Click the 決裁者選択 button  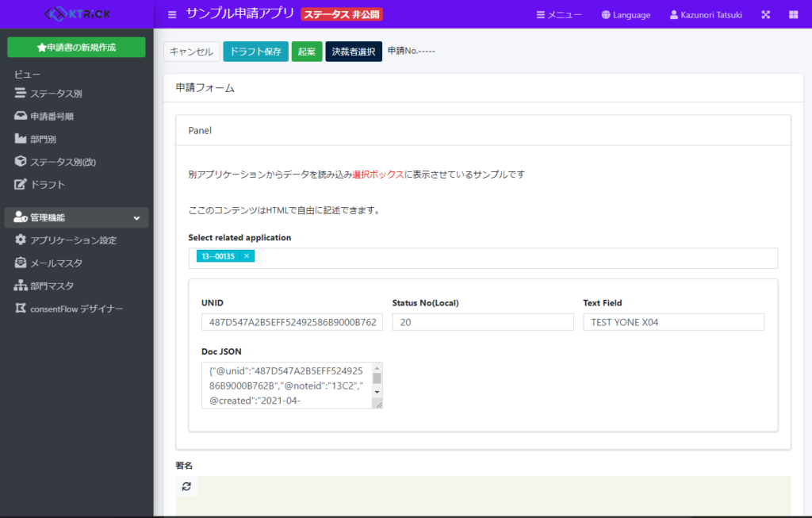354,52
